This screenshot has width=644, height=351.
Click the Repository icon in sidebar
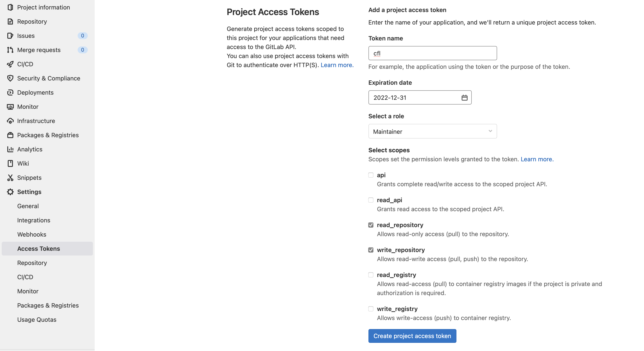pyautogui.click(x=10, y=21)
